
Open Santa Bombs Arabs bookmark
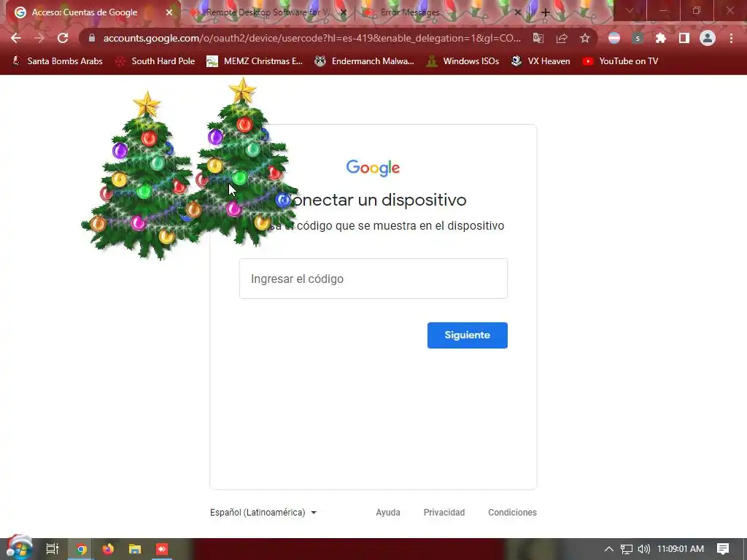coord(57,61)
